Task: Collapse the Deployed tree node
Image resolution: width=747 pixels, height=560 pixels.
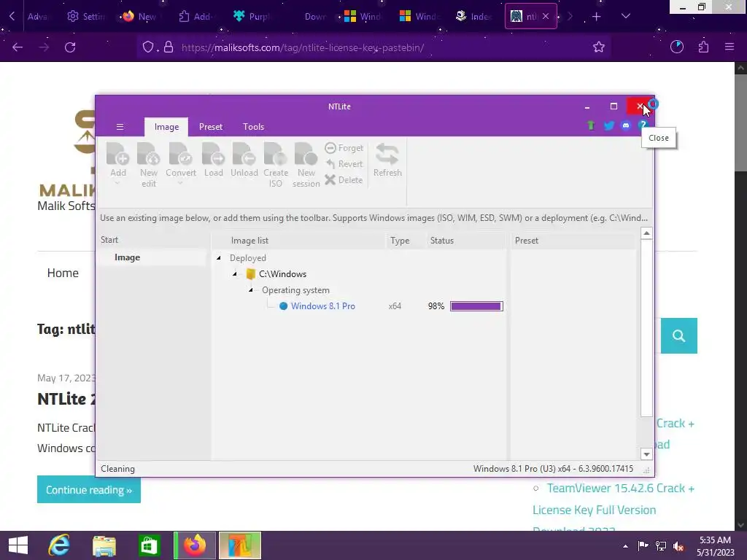Action: click(219, 257)
